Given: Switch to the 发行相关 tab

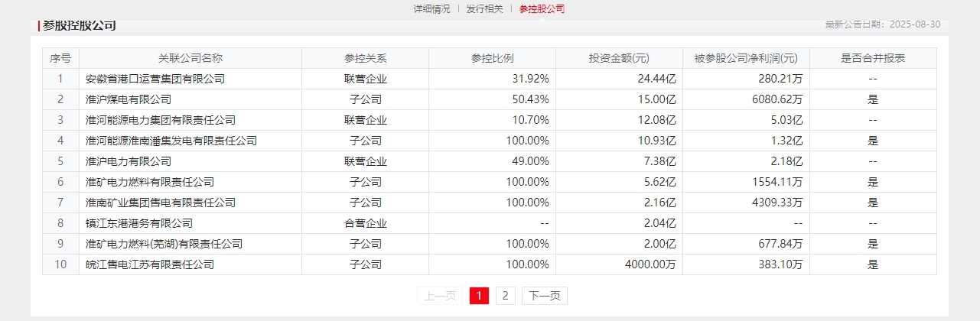Looking at the screenshot, I should (x=485, y=9).
